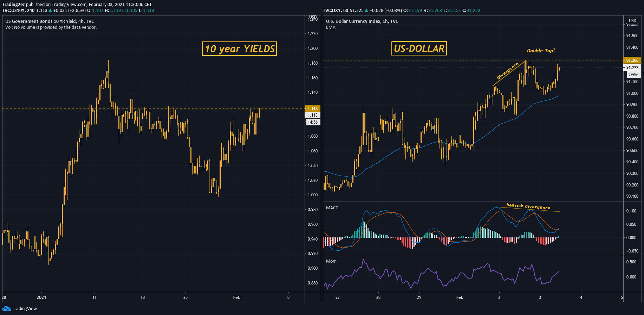Click the TradingView wordmark at bottom left

24,308
